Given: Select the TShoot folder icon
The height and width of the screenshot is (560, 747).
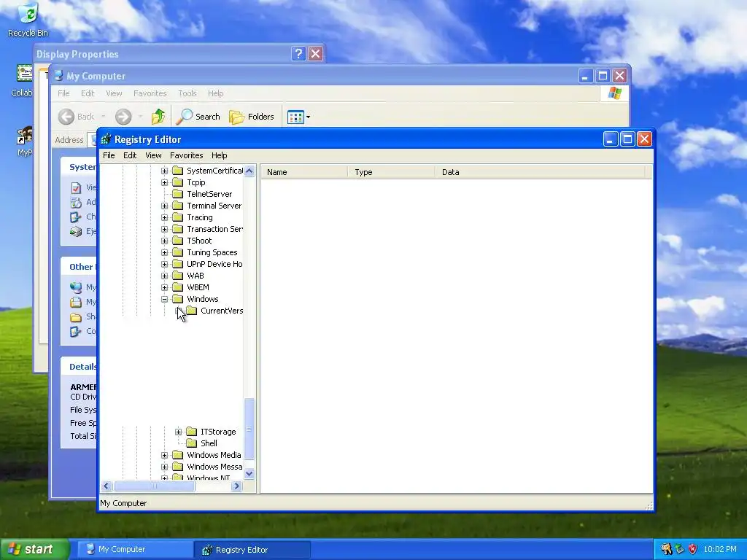Looking at the screenshot, I should pos(178,241).
